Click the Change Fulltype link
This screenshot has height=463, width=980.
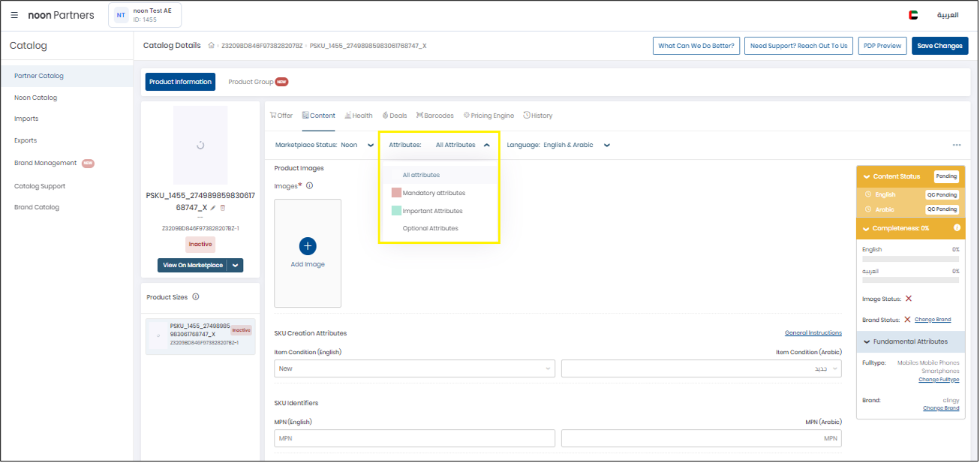(939, 380)
